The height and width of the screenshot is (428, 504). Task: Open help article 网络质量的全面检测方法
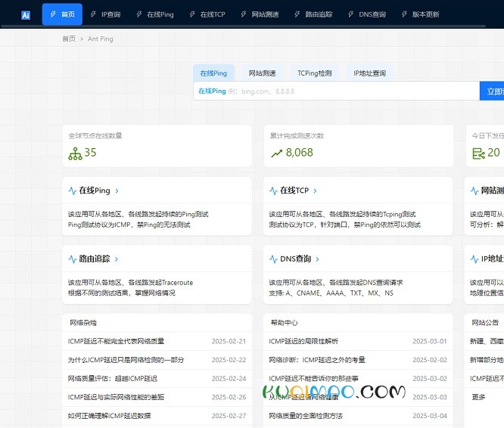coord(306,416)
